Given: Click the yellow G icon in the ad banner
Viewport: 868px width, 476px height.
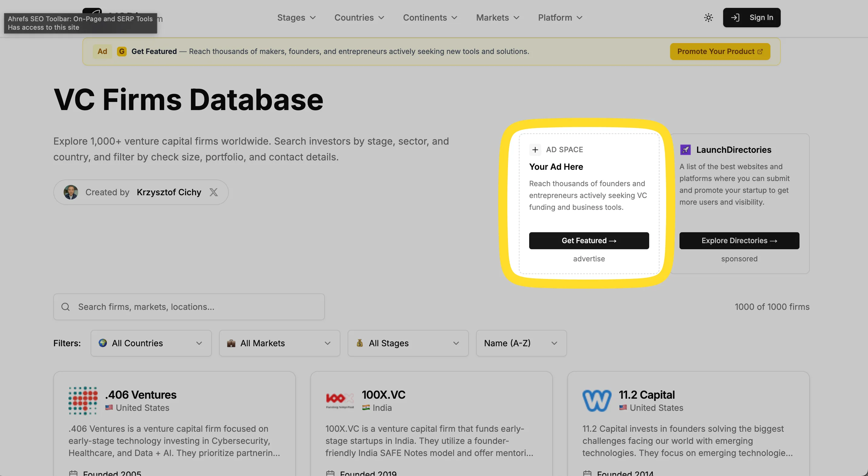Looking at the screenshot, I should pyautogui.click(x=122, y=52).
